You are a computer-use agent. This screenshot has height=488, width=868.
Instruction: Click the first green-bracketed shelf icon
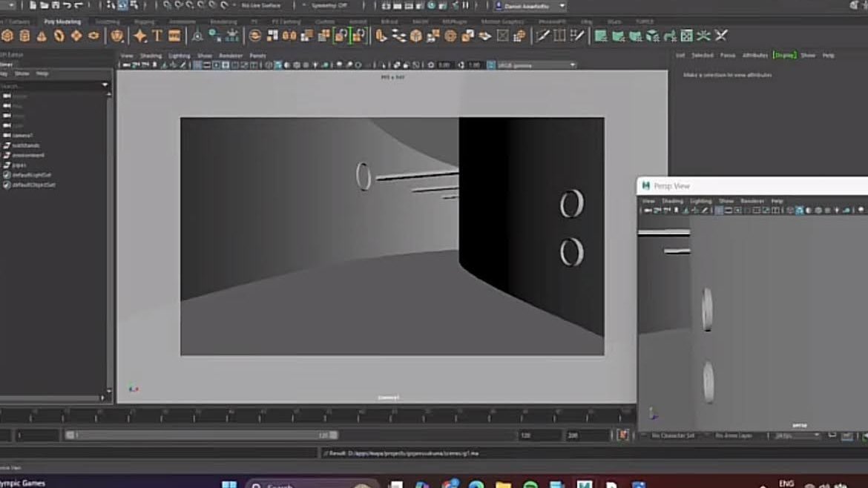(341, 36)
